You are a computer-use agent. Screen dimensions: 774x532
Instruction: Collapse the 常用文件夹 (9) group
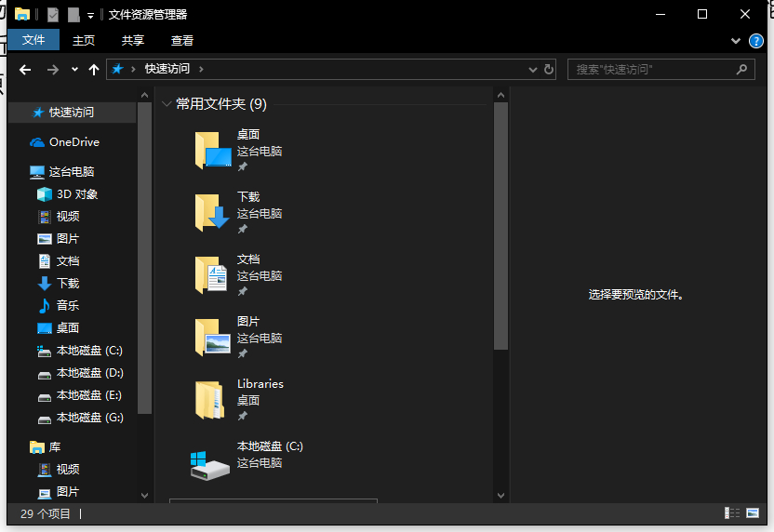(167, 104)
